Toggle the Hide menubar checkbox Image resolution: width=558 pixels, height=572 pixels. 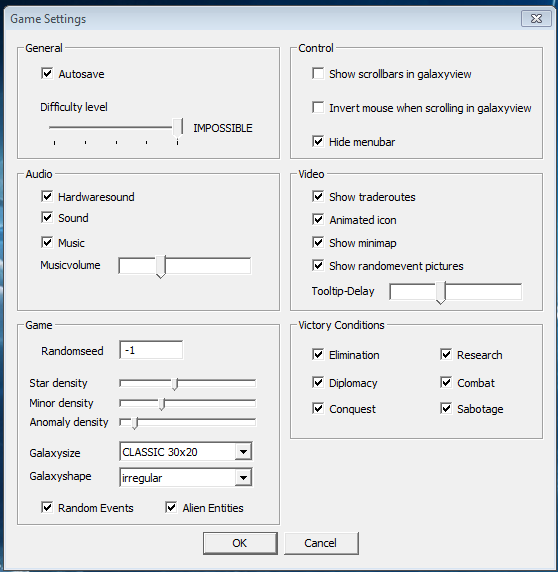click(318, 141)
